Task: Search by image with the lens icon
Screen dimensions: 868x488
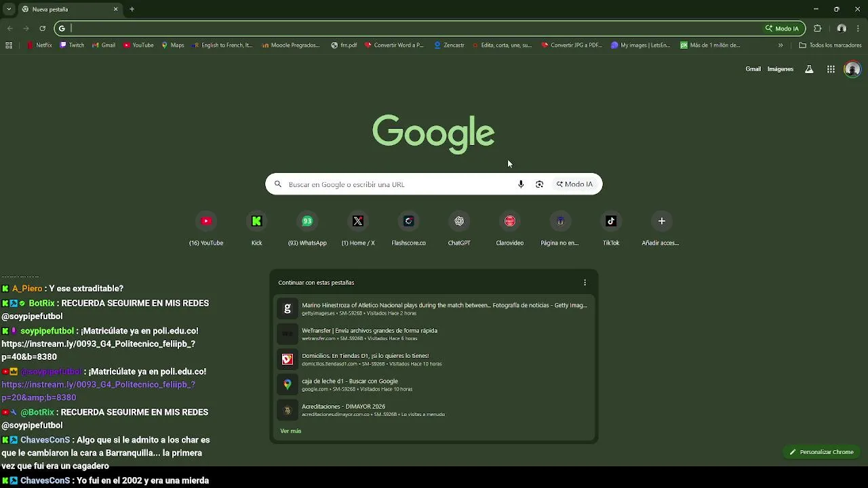Action: pos(540,184)
